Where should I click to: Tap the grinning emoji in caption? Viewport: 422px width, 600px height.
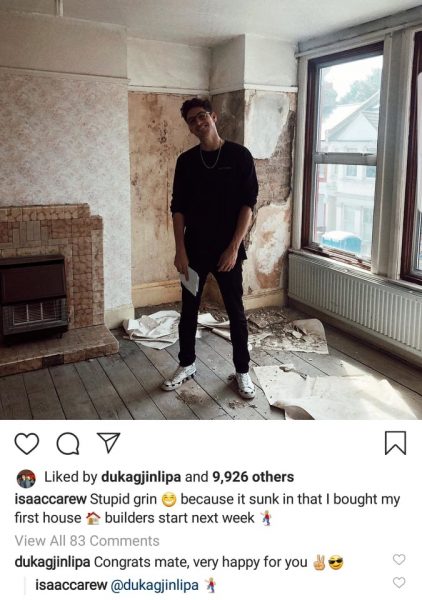pyautogui.click(x=168, y=500)
